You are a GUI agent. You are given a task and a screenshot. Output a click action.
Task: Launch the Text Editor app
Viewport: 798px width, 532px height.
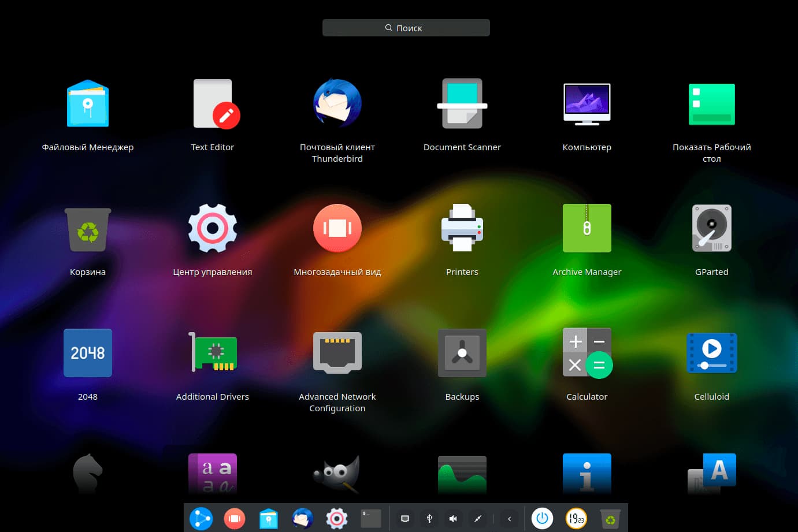(216, 104)
